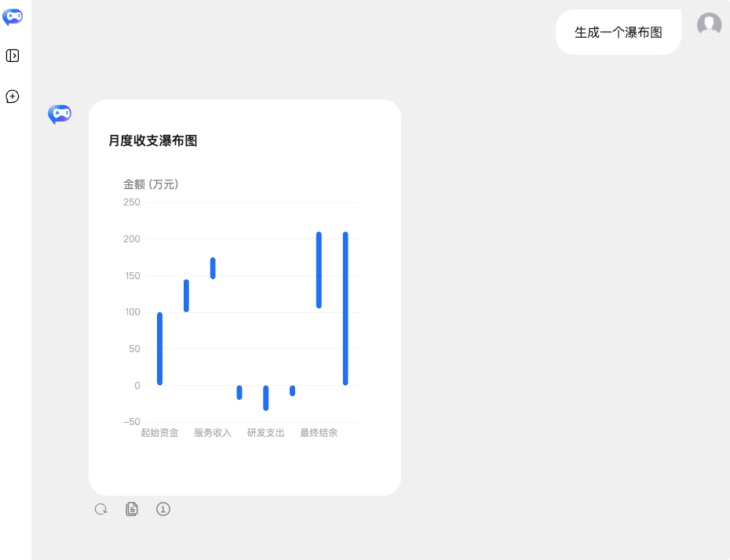
Task: Click the 起始资金 bar spanning 0 to 100
Action: (159, 349)
